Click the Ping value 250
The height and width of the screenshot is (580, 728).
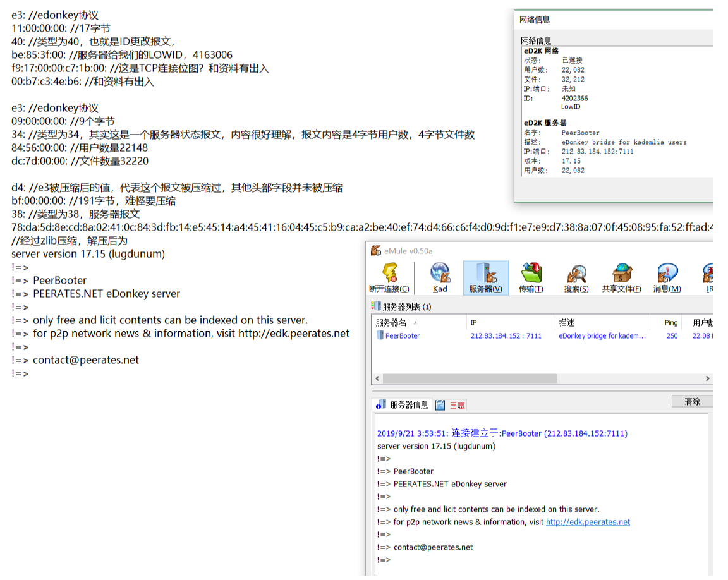coord(672,336)
